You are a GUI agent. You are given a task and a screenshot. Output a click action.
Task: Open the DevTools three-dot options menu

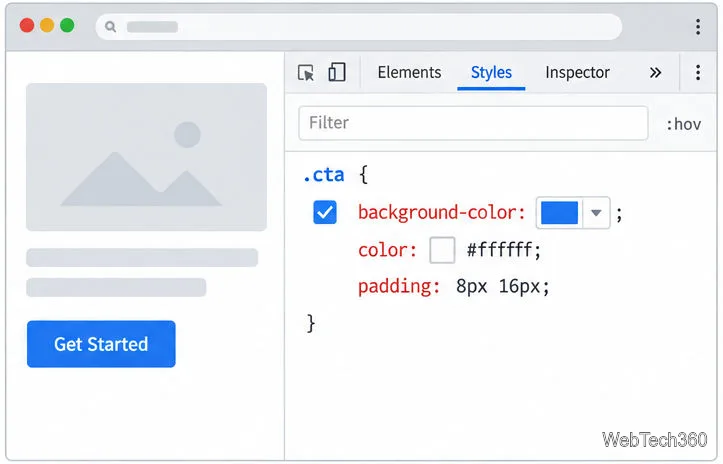coord(698,72)
